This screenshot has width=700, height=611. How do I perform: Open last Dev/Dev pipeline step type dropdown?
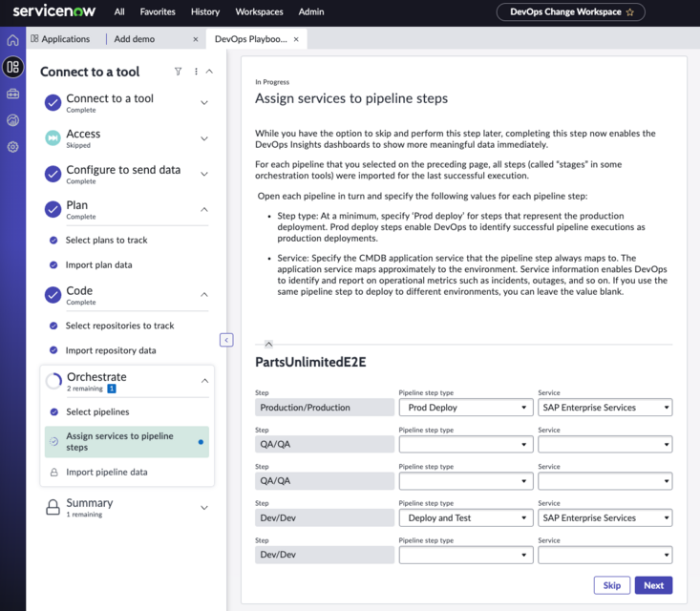[x=466, y=555]
